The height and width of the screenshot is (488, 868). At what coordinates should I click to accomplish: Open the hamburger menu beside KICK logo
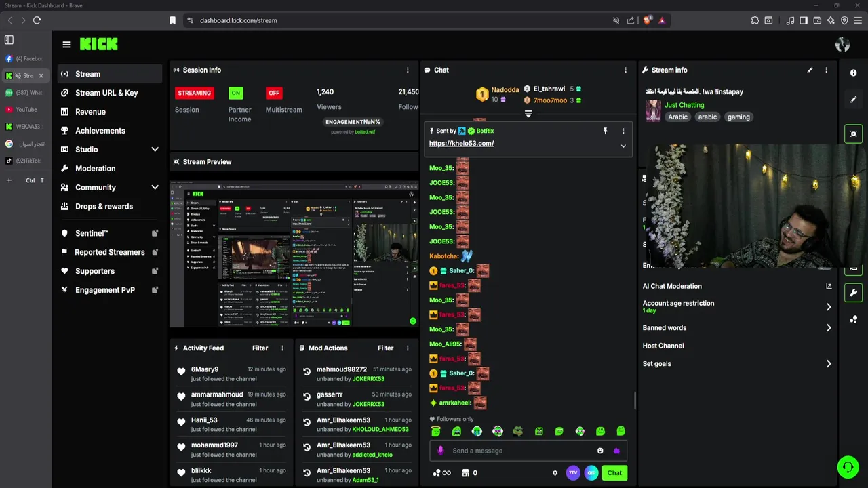66,44
